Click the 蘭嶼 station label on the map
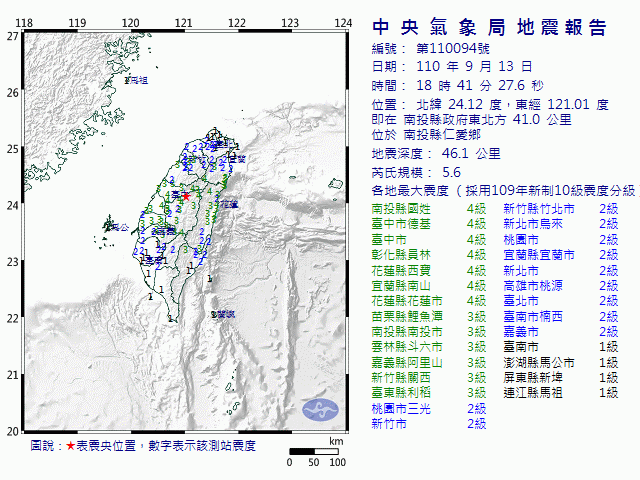This screenshot has height=480, width=640. pyautogui.click(x=225, y=314)
